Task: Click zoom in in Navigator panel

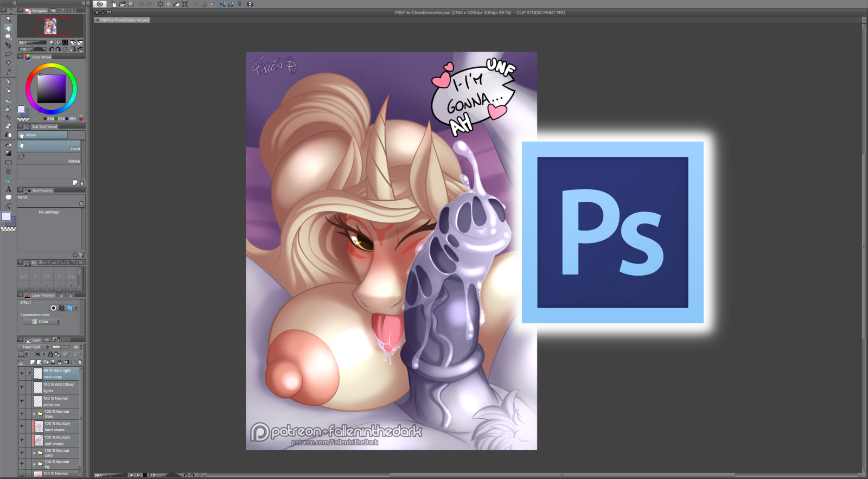Action: [58, 42]
